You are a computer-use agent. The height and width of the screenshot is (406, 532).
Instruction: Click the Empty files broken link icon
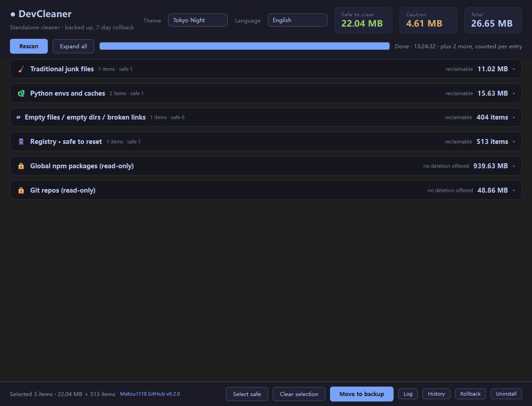coord(18,117)
